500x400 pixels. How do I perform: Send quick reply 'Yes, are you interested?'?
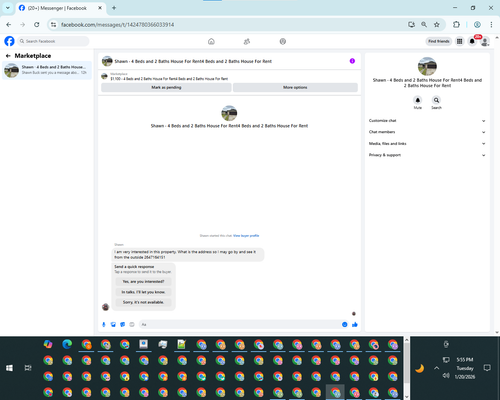143,282
